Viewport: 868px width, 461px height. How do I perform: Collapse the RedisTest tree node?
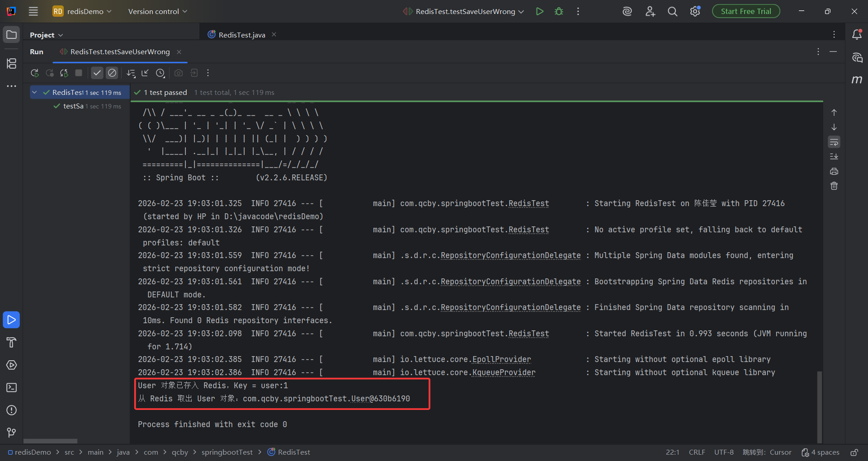pos(34,92)
